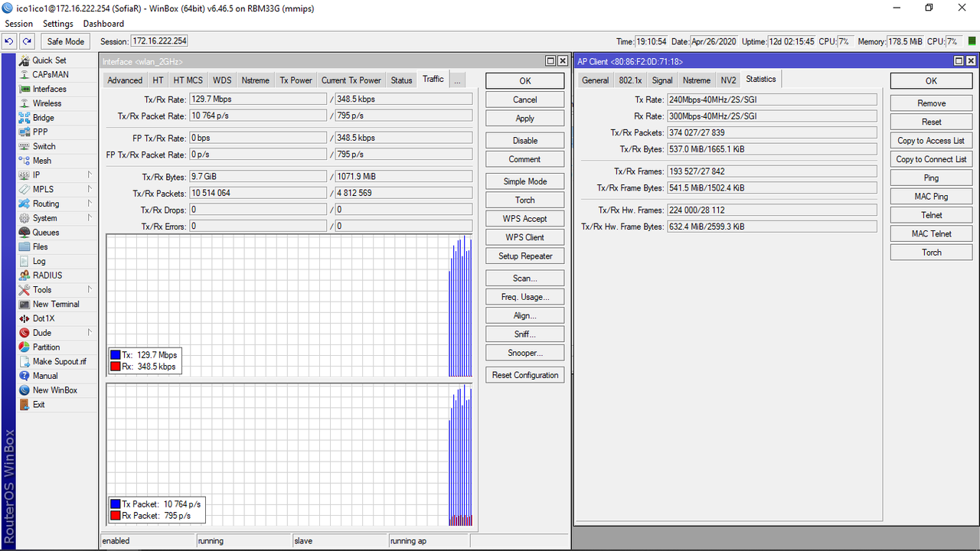Expand the IP submenu
The image size is (980, 551).
click(x=89, y=175)
